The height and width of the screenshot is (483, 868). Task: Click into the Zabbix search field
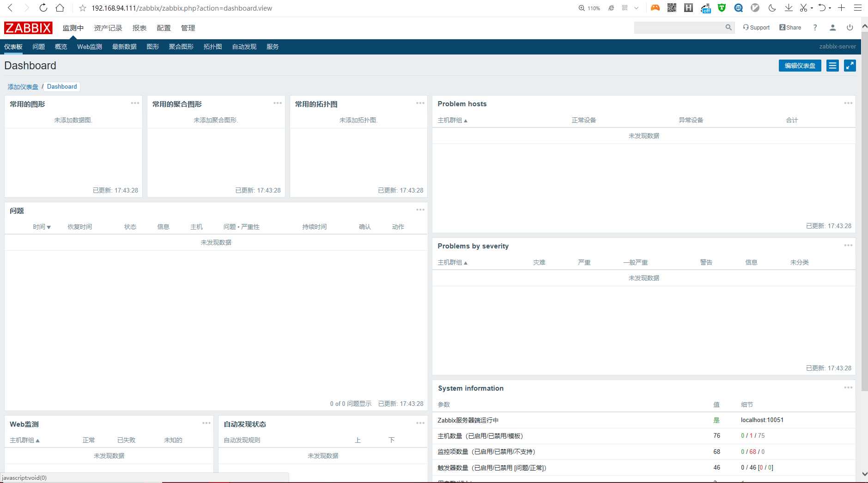[x=679, y=28]
